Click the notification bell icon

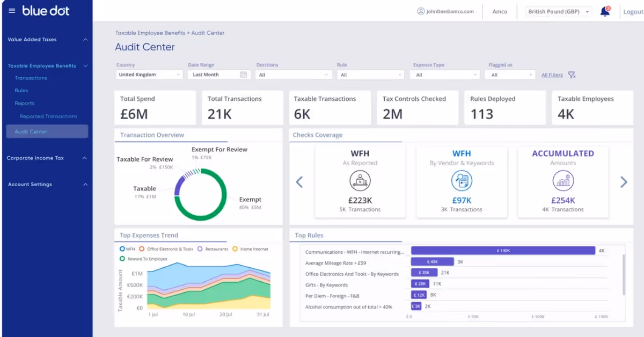[x=605, y=10]
